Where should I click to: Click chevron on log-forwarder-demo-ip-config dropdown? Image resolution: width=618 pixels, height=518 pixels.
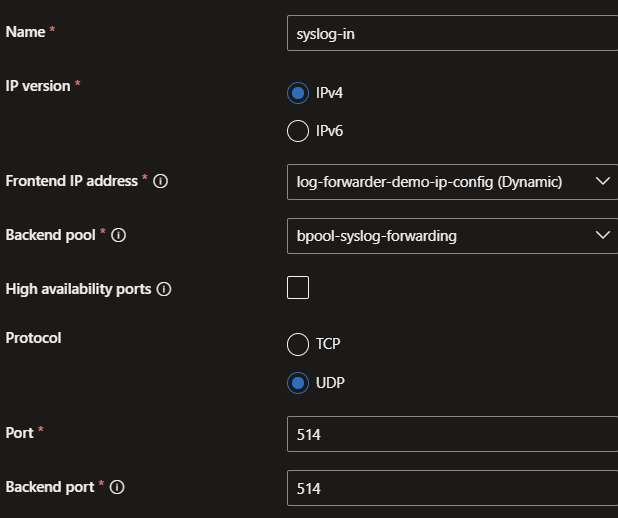pos(602,182)
